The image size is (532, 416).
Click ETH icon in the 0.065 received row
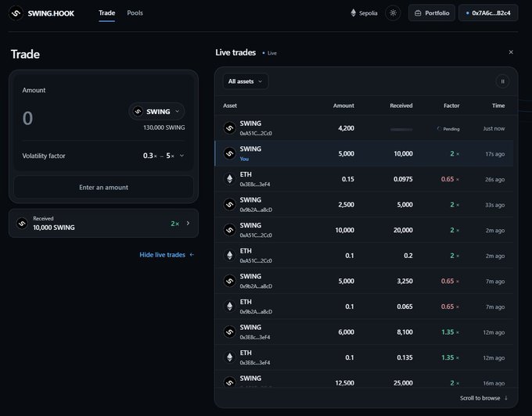click(x=230, y=307)
